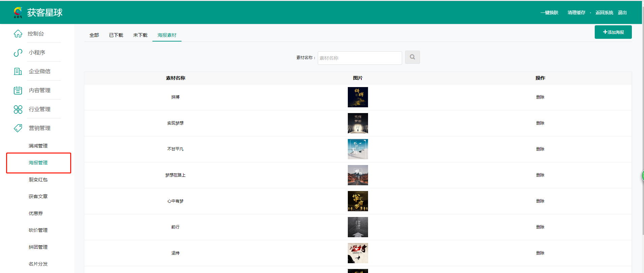Open the 控制台 home icon
This screenshot has height=273, width=644.
(18, 34)
